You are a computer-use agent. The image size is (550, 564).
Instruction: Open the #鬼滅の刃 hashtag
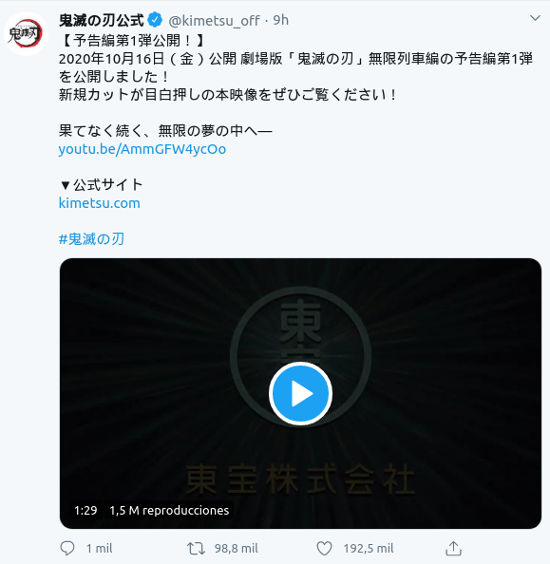click(x=91, y=239)
